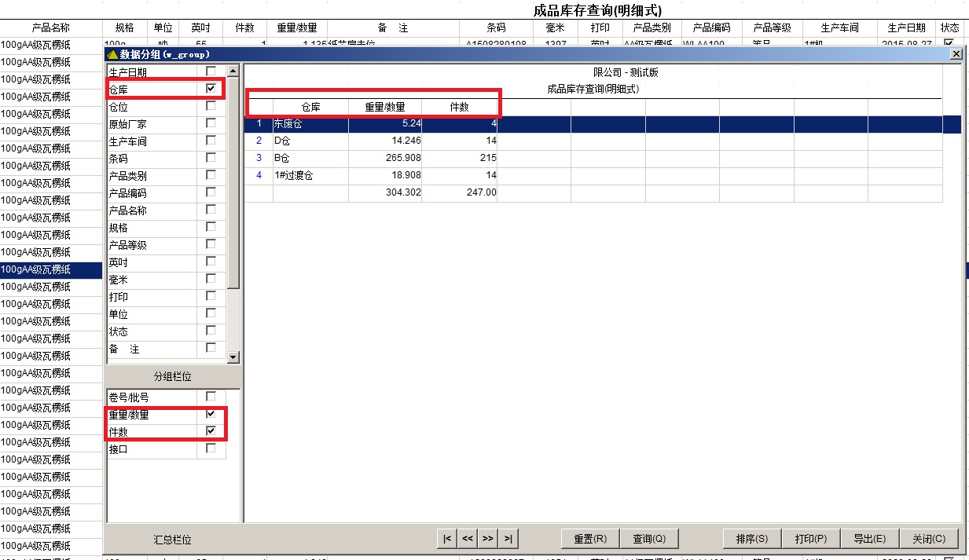Navigate to the first record using the |< icon
The image size is (969, 560).
pos(446,538)
